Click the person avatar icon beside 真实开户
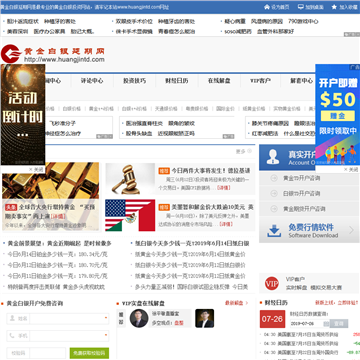The height and width of the screenshot is (360, 360). (274, 157)
